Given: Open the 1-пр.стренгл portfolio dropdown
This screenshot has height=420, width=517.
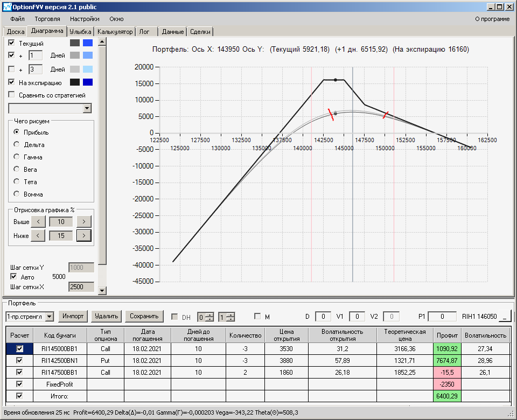Looking at the screenshot, I should [50, 317].
